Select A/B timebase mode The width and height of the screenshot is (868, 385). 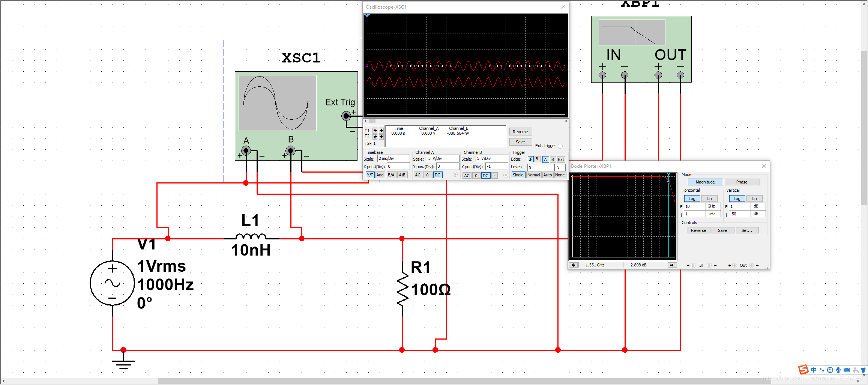click(402, 175)
